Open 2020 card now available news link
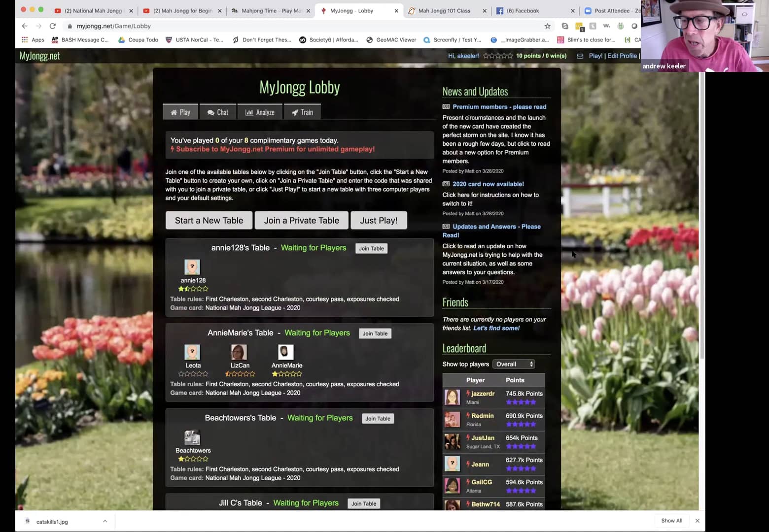The height and width of the screenshot is (532, 769). pyautogui.click(x=488, y=184)
